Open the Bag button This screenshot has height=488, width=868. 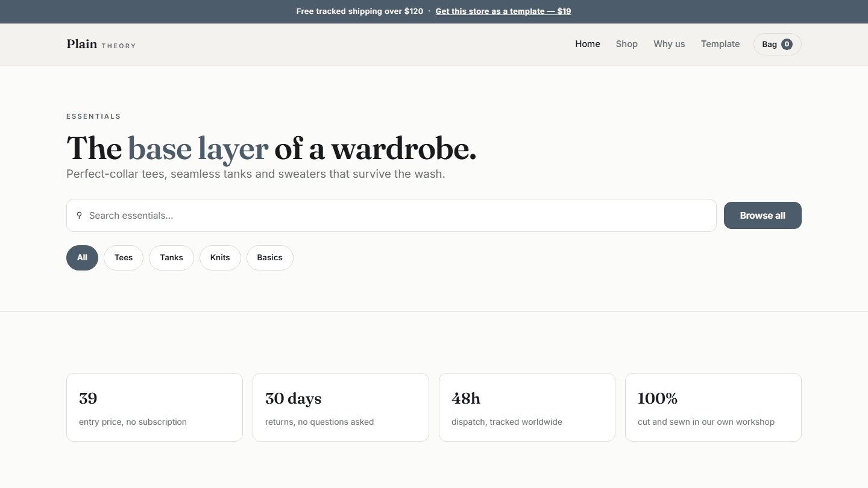pos(778,44)
